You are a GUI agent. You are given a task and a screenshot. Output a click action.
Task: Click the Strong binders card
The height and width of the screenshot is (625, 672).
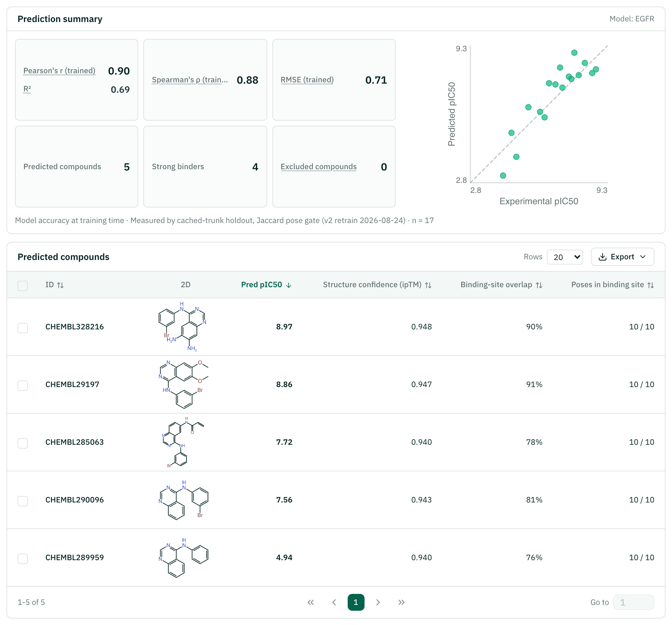tap(205, 167)
